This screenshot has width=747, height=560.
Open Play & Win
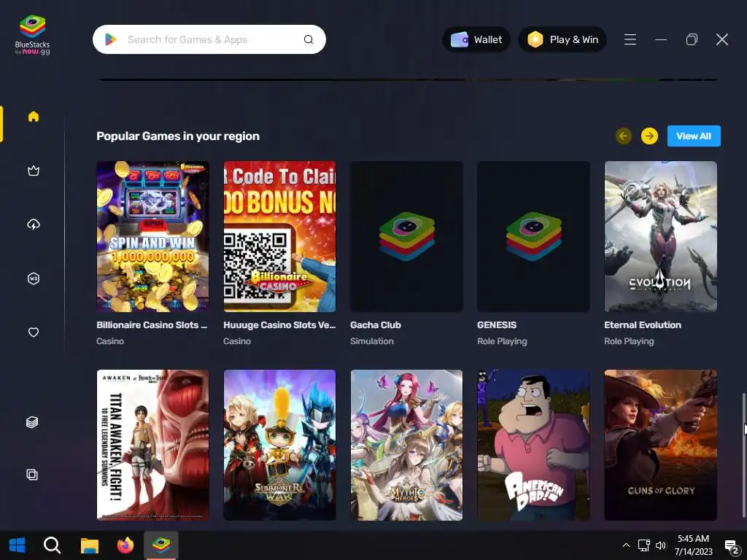[x=562, y=39]
